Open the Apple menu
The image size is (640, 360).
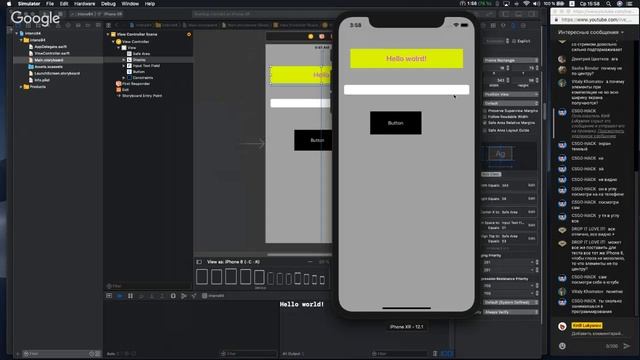tap(9, 4)
